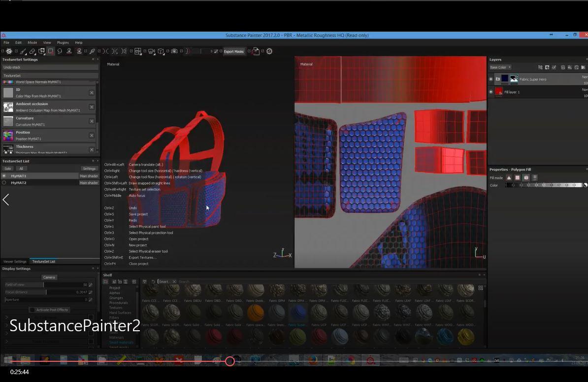Select the Paint brush tool
This screenshot has width=588, height=382.
pos(23,51)
